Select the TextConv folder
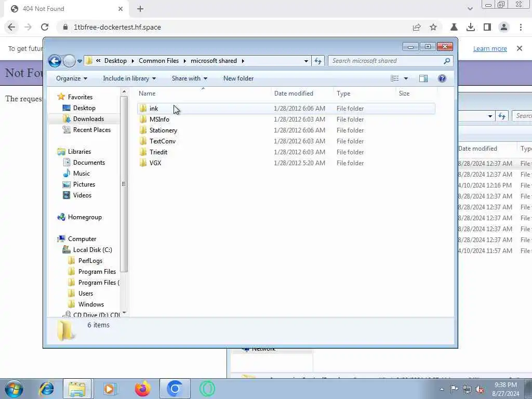 [286, 141]
